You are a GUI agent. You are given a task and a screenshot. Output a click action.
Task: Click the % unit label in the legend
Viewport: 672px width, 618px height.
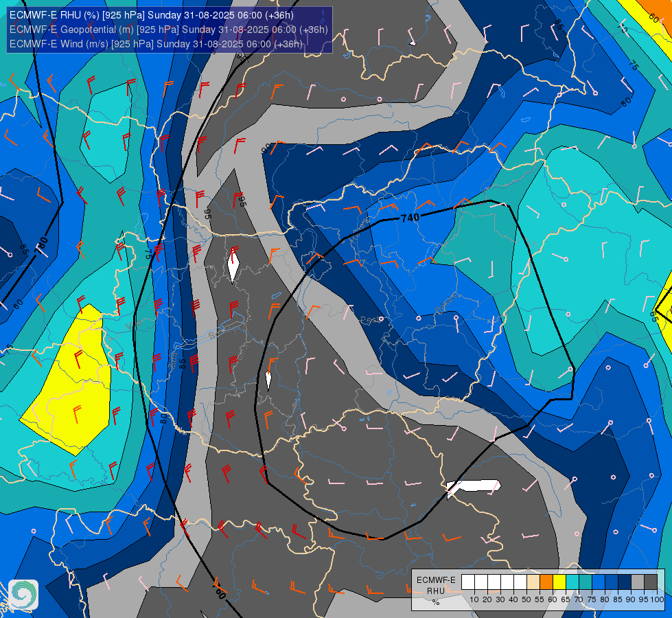click(436, 602)
